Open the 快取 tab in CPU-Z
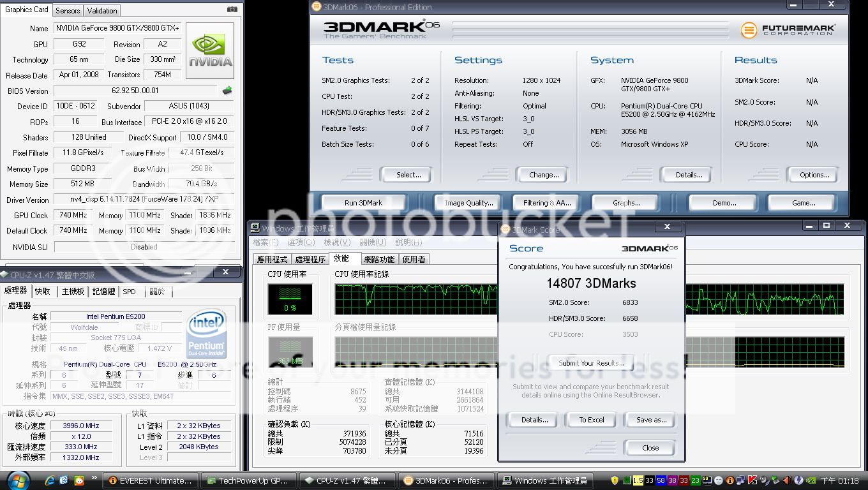Image resolution: width=868 pixels, height=490 pixels. tap(43, 291)
